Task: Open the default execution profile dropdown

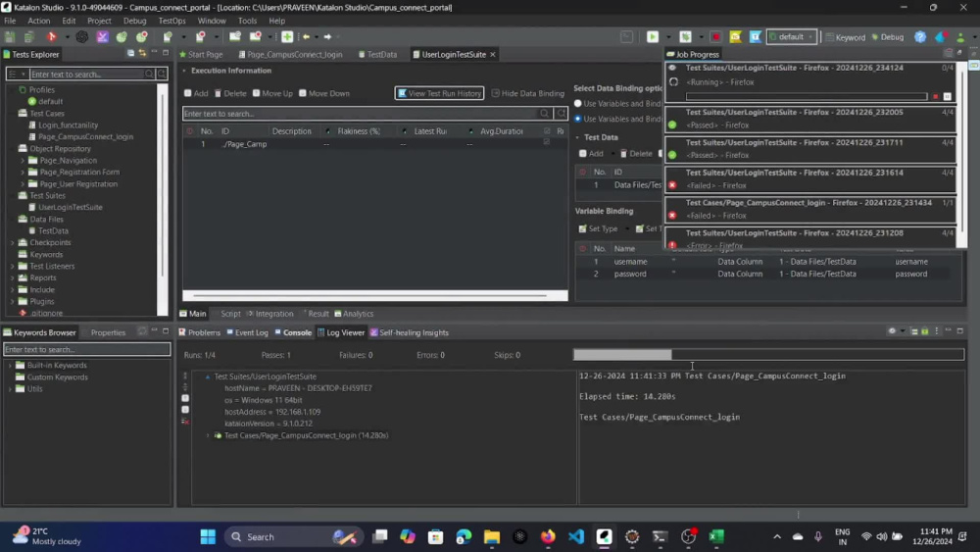Action: tap(791, 37)
